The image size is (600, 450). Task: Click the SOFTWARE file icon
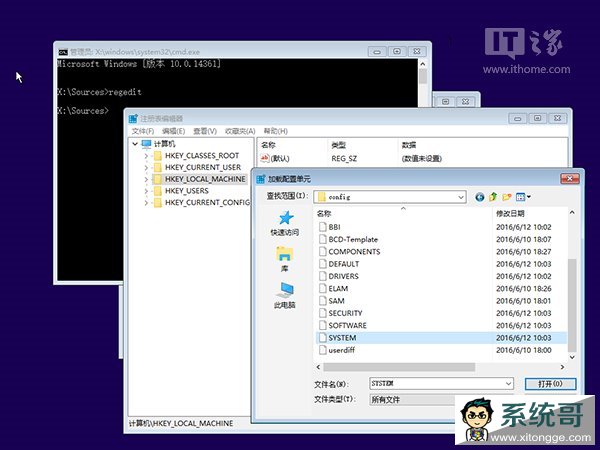[x=323, y=325]
